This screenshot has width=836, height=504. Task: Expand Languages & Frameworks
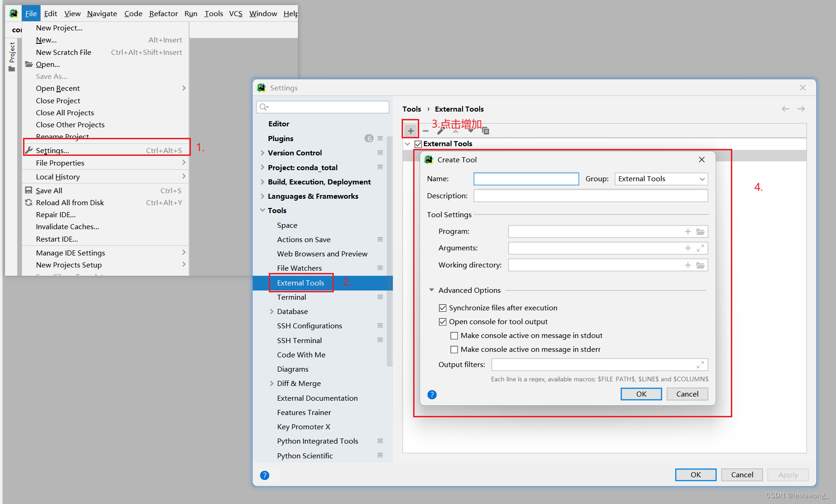[x=262, y=196]
